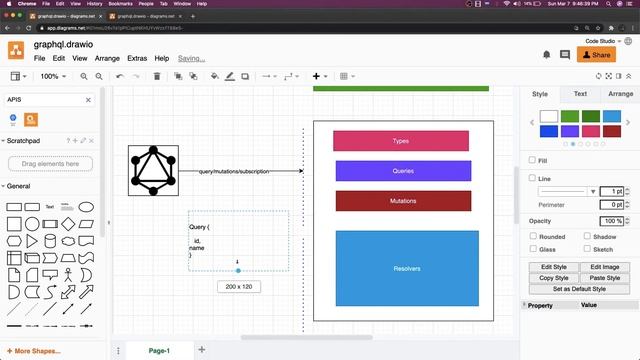Click the Redo arrow icon

(x=136, y=76)
